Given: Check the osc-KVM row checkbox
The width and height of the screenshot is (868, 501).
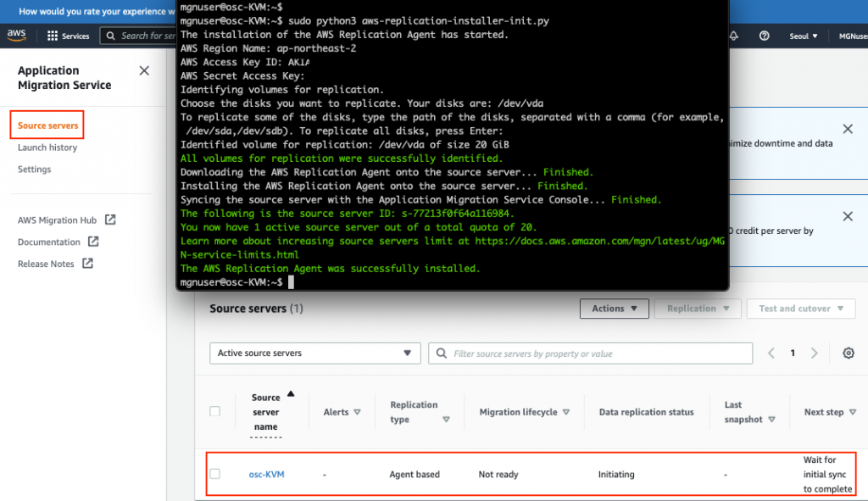Looking at the screenshot, I should [214, 474].
